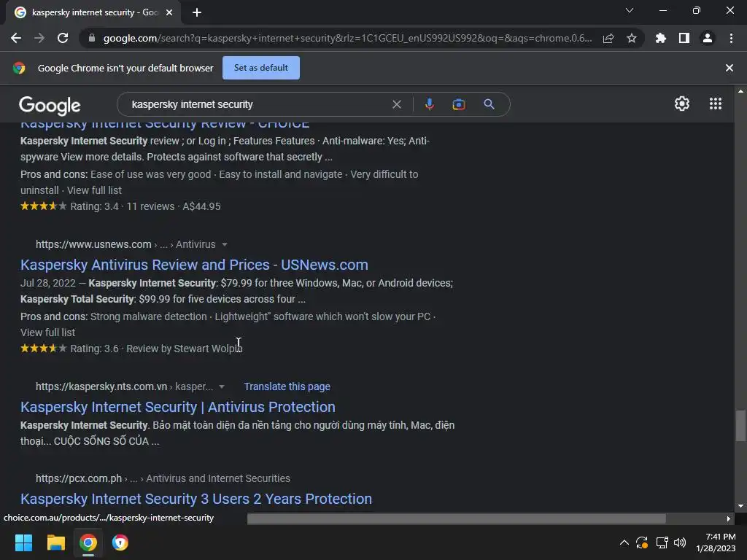Start voice search with microphone
The image size is (747, 560).
(429, 104)
